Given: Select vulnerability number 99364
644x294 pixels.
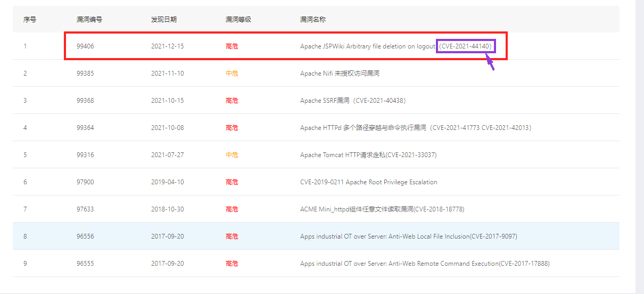Looking at the screenshot, I should (85, 128).
